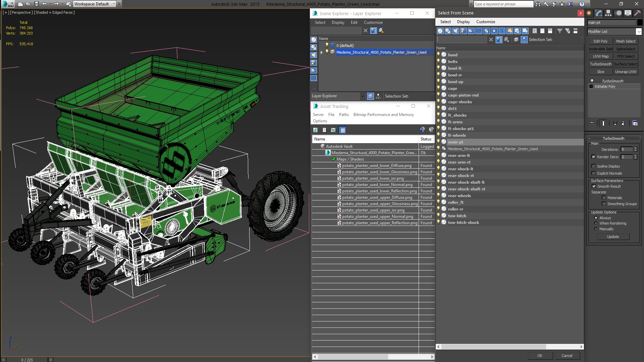Save the file via floppy disk icon
The width and height of the screenshot is (644, 362).
(x=36, y=4)
